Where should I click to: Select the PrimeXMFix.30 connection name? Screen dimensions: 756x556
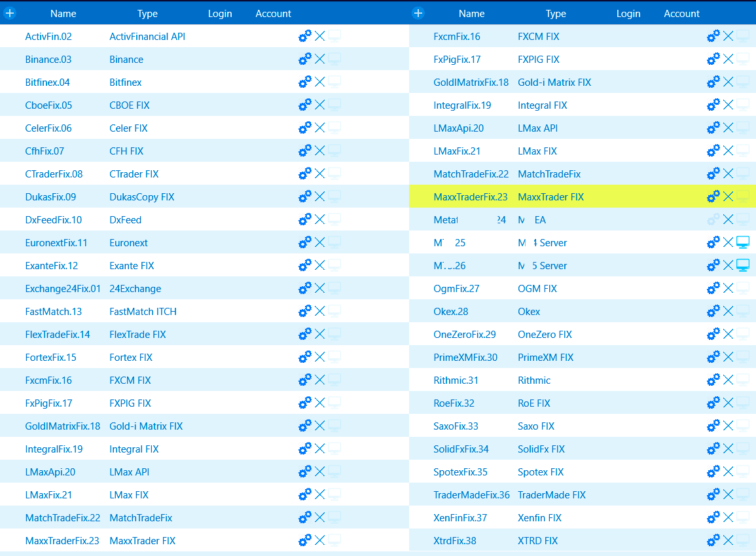point(465,358)
